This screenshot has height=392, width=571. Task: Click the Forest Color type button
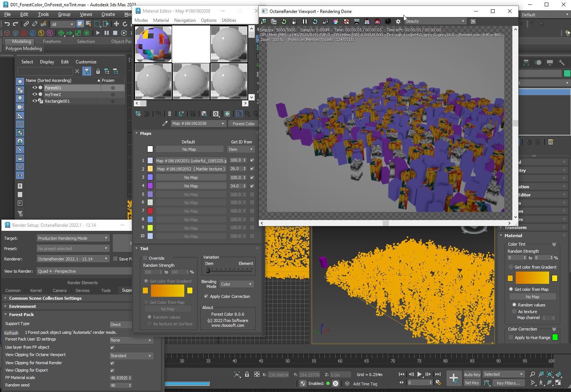[x=243, y=124]
